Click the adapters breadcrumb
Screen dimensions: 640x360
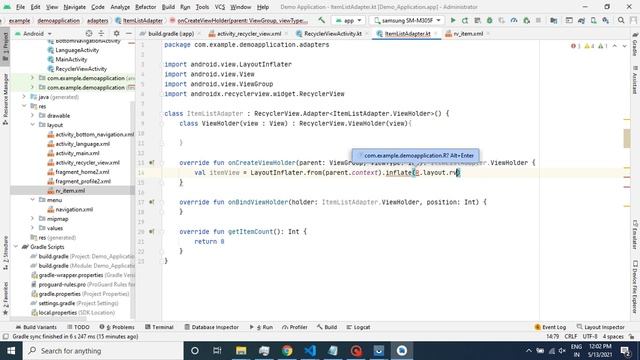pos(98,20)
